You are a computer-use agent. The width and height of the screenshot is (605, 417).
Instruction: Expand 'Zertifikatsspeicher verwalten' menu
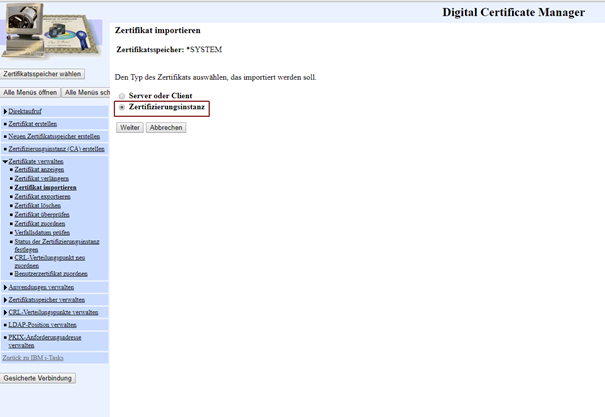click(x=46, y=299)
